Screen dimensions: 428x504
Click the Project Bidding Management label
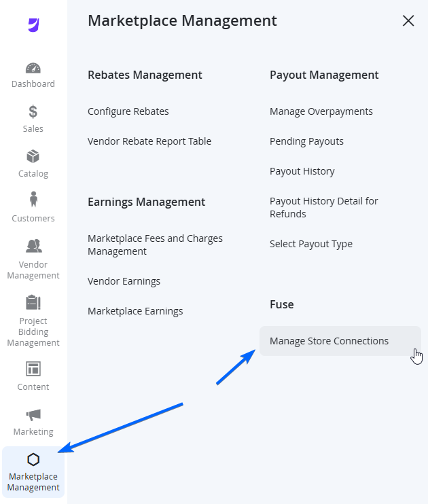33,331
